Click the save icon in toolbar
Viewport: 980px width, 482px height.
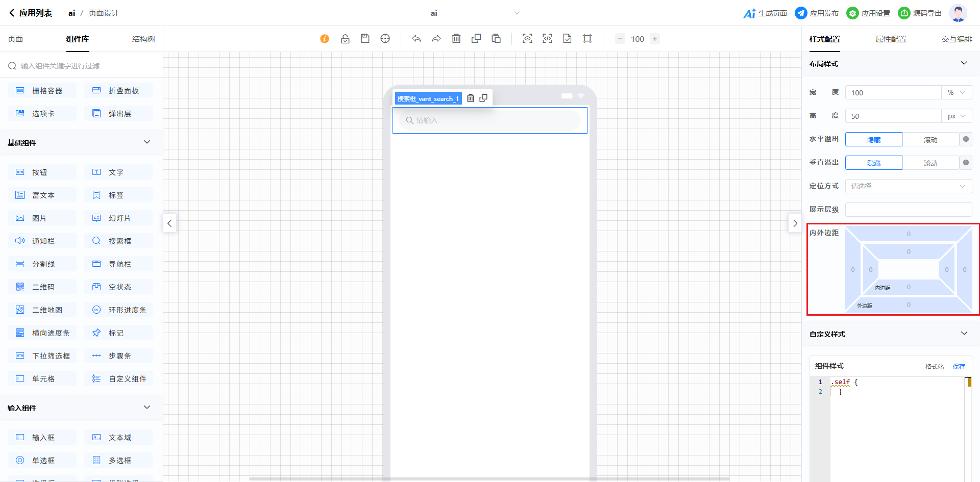pyautogui.click(x=365, y=39)
